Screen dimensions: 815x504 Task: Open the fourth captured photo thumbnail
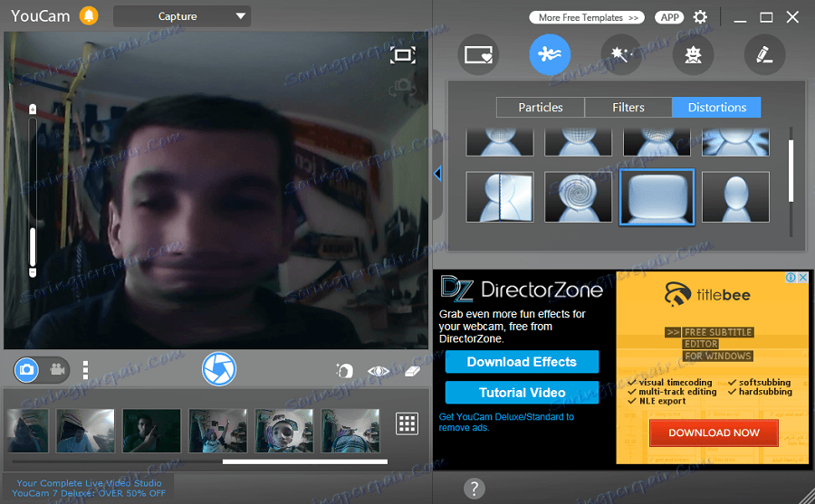pyautogui.click(x=217, y=431)
